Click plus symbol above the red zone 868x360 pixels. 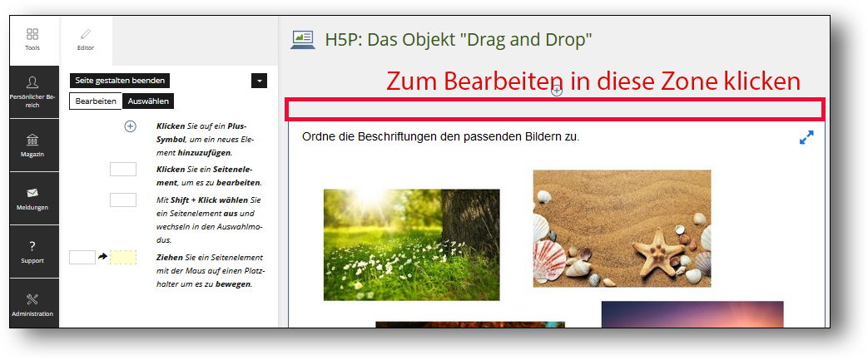[557, 91]
